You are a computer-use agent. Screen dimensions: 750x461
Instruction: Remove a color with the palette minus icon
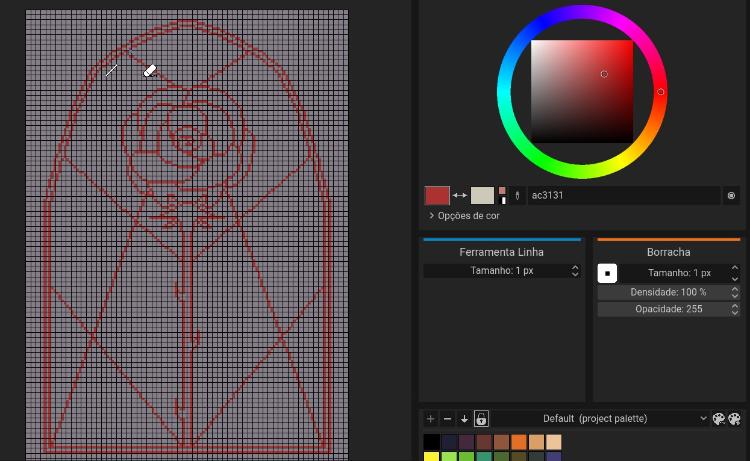coord(447,419)
